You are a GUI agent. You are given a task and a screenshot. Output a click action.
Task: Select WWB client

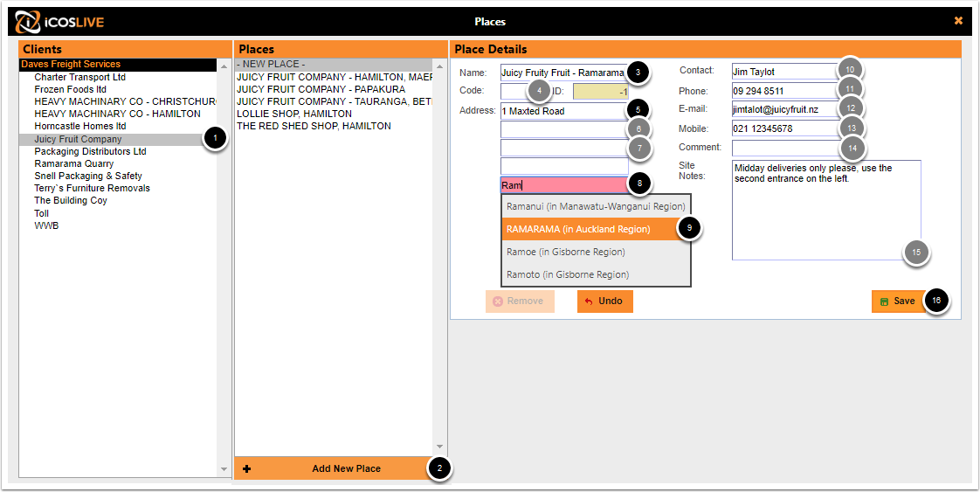(46, 225)
